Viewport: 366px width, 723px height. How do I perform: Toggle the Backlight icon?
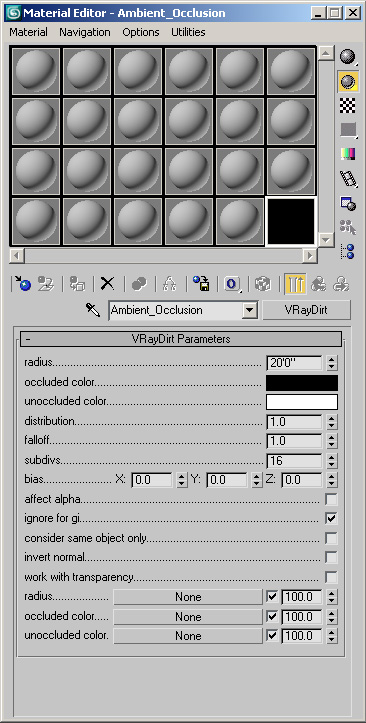pyautogui.click(x=348, y=82)
